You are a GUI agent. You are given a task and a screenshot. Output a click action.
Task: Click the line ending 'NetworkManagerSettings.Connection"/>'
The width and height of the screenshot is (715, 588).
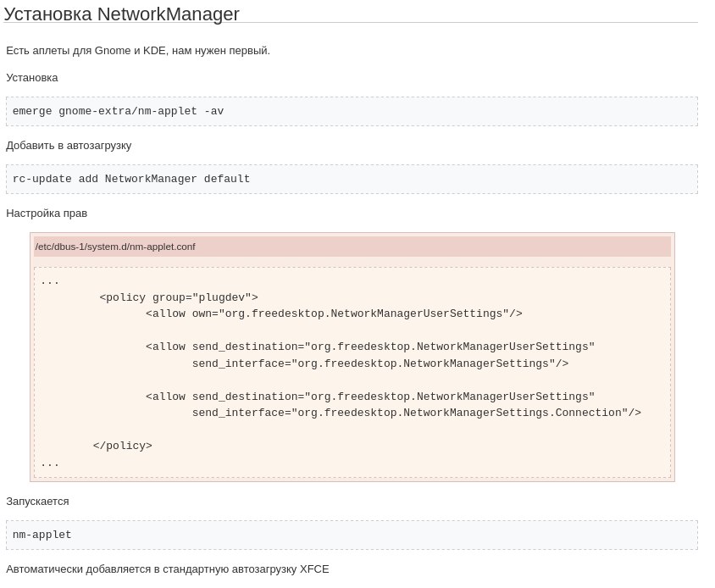click(417, 413)
